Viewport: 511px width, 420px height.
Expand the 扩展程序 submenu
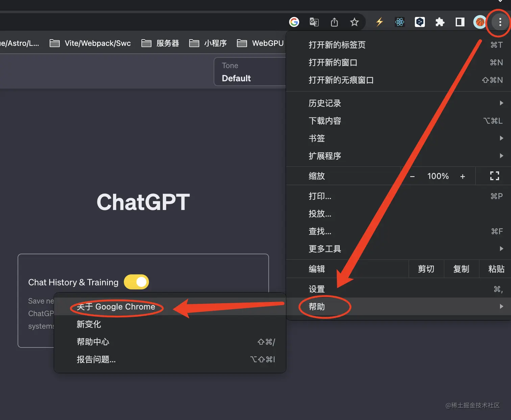(x=398, y=156)
